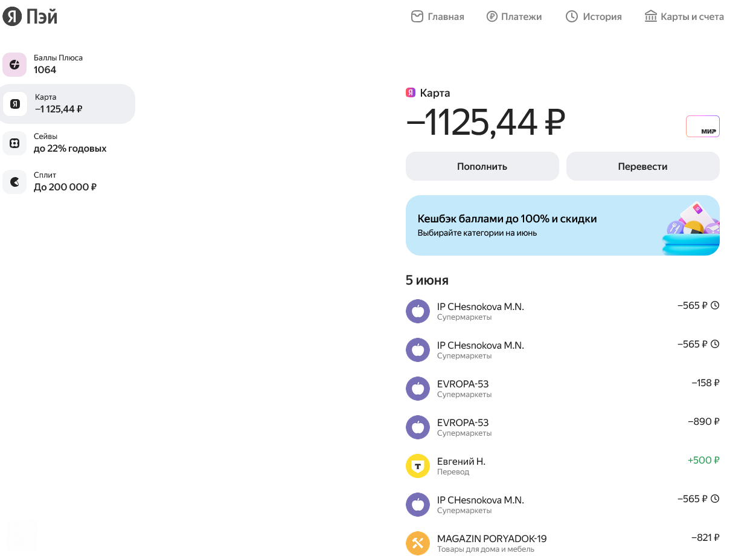756x556 pixels.
Task: Click the Yandex Pay logo icon
Action: click(13, 16)
